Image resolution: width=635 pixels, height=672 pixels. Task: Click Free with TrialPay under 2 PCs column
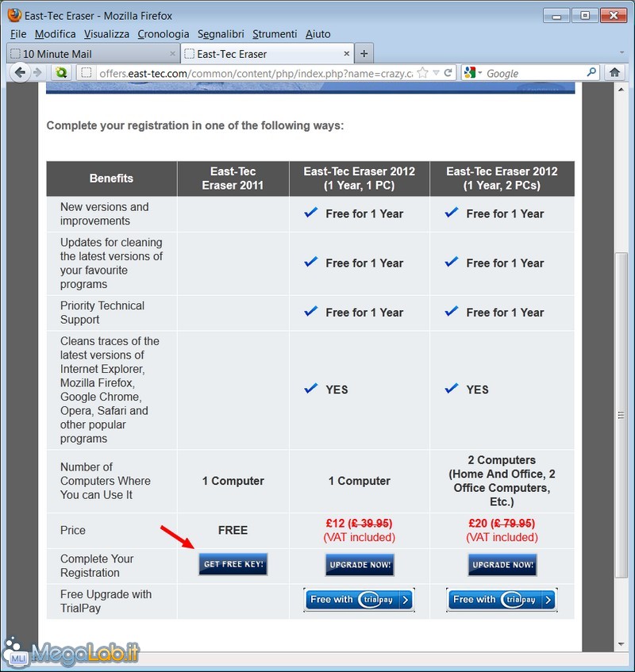pos(502,600)
